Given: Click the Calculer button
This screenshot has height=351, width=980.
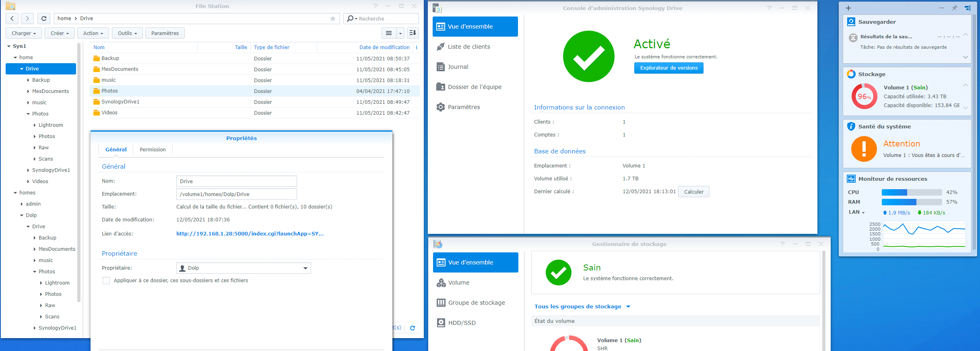Looking at the screenshot, I should click(x=694, y=192).
